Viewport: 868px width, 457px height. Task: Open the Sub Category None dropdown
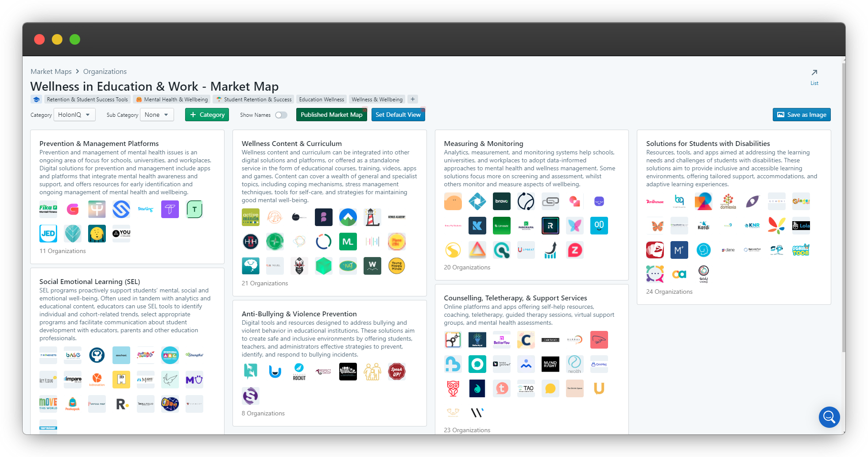(157, 115)
